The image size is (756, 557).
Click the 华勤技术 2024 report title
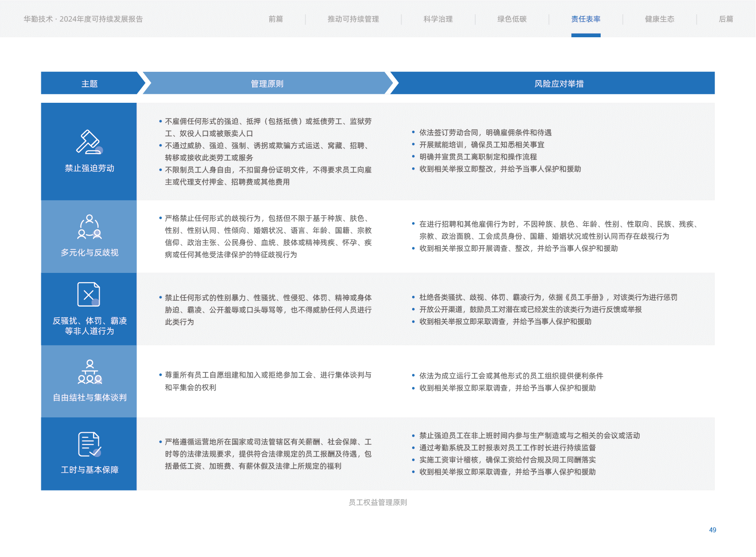83,19
